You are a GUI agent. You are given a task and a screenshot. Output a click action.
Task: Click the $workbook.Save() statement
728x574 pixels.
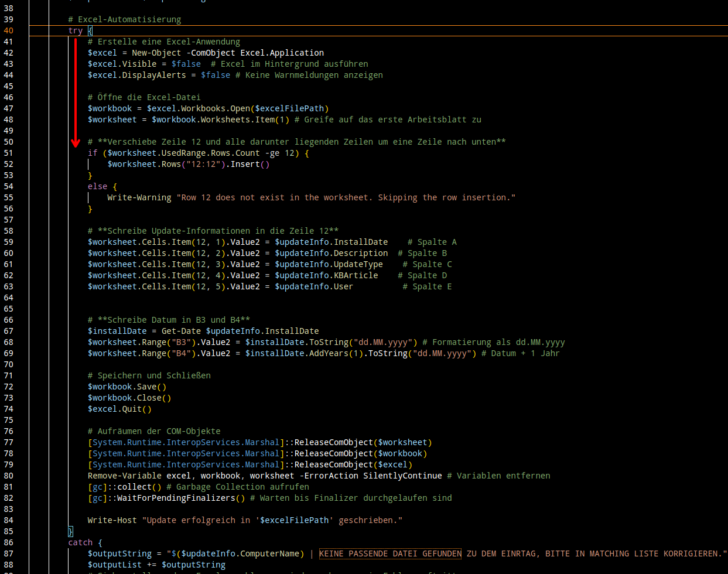[x=127, y=387]
